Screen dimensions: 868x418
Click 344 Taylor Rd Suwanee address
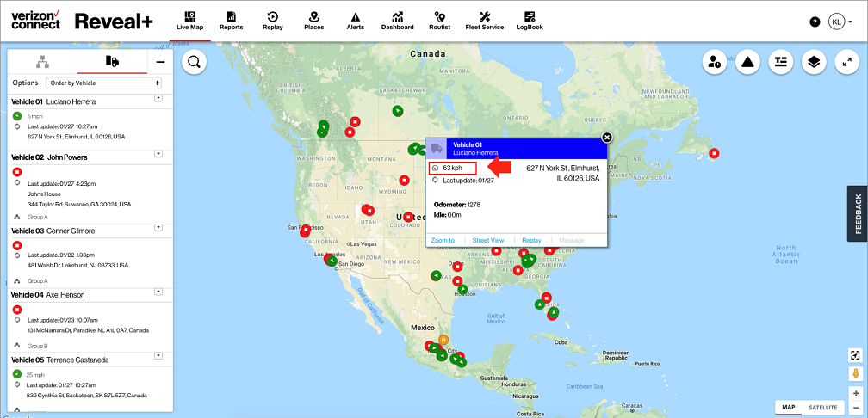tap(79, 204)
